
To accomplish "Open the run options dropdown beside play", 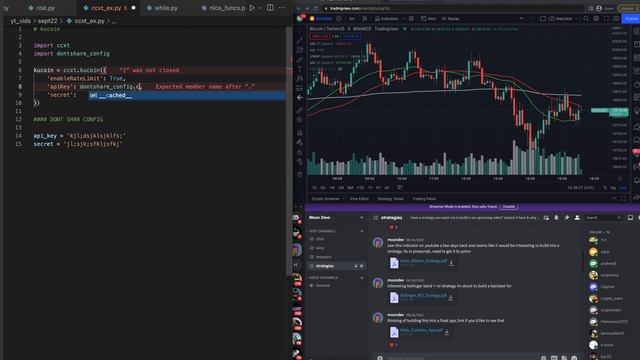I will (260, 8).
